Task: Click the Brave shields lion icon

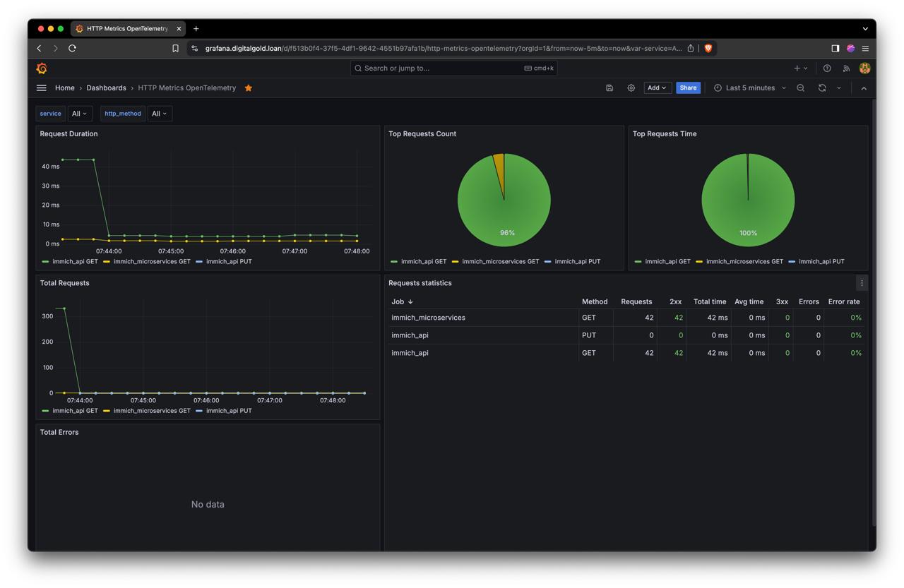Action: point(708,48)
